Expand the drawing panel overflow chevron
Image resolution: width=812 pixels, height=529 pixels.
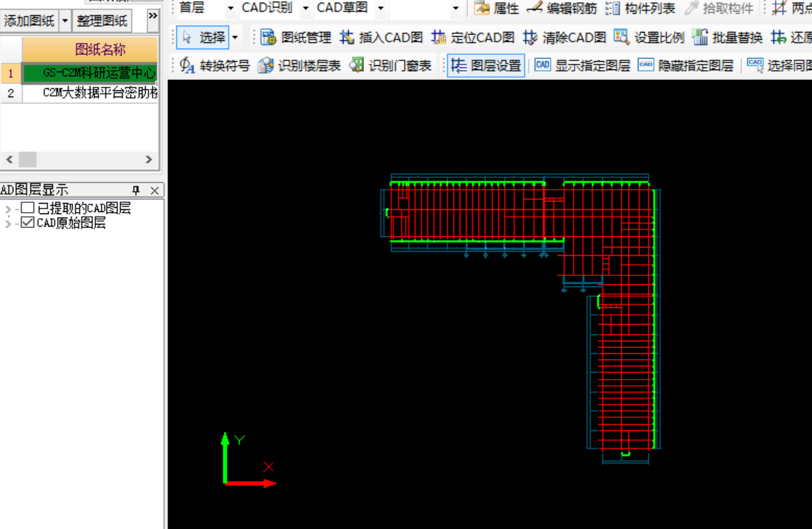pos(153,16)
